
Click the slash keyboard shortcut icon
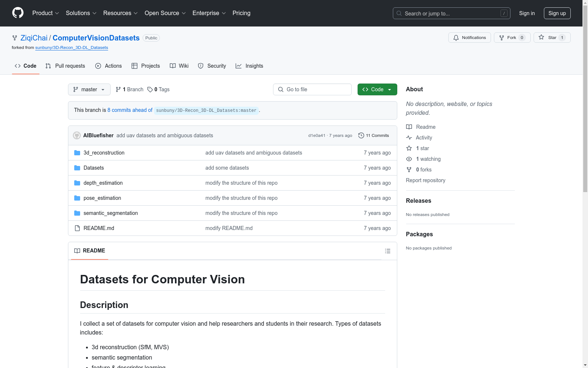coord(504,13)
